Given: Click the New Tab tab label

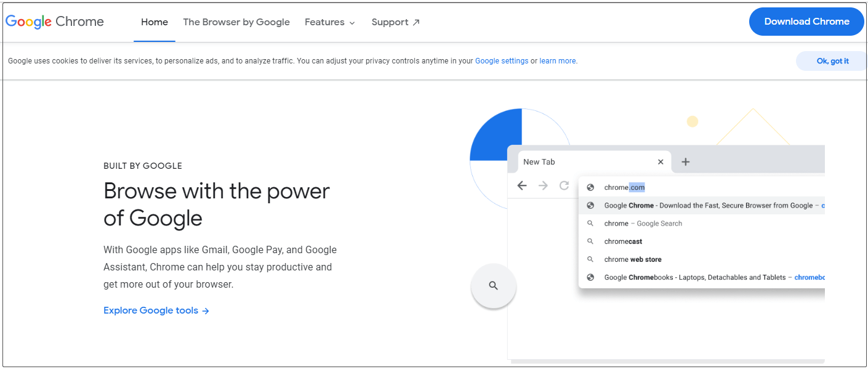Looking at the screenshot, I should tap(539, 162).
